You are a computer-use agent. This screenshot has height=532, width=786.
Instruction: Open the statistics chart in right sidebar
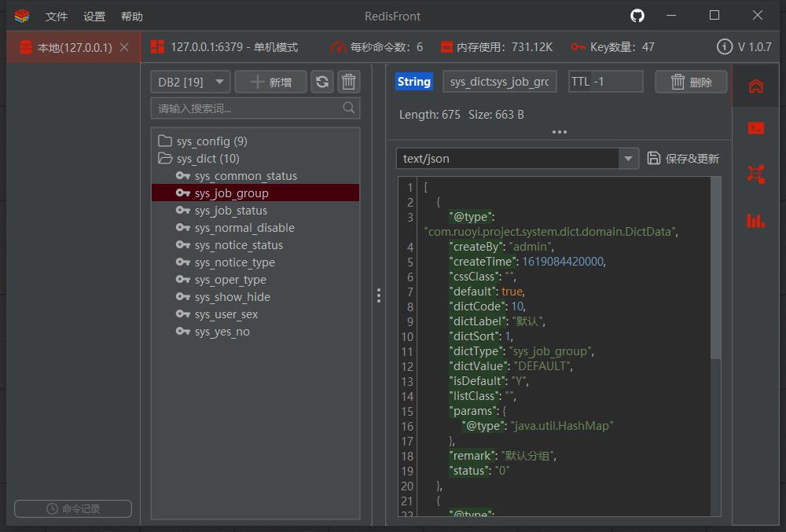tap(756, 220)
